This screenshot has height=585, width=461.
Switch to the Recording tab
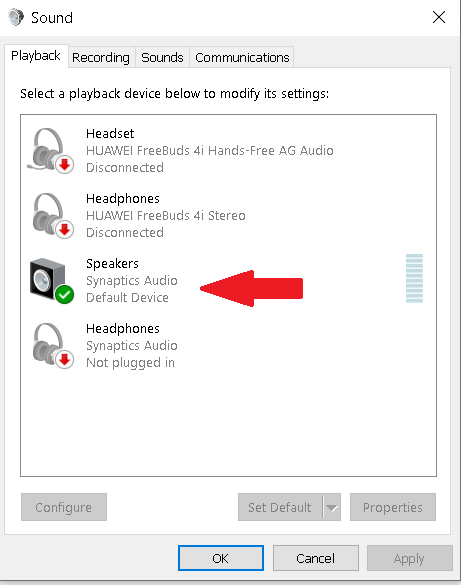pos(101,57)
